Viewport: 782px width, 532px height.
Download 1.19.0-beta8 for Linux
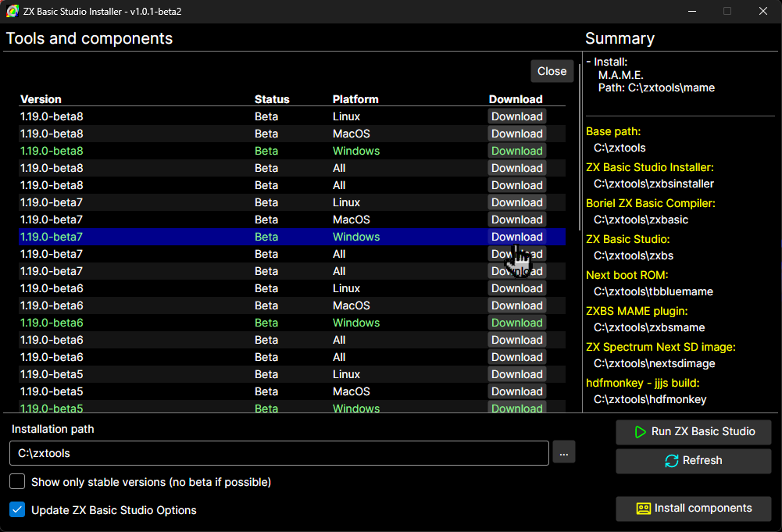[x=516, y=116]
